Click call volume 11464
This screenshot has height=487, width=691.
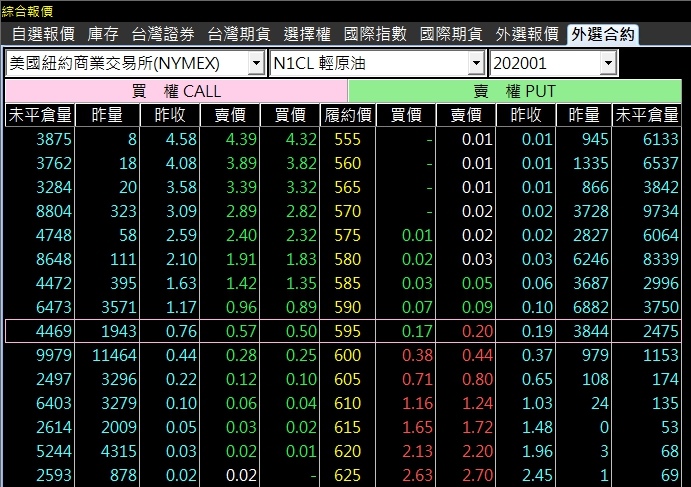pyautogui.click(x=114, y=355)
